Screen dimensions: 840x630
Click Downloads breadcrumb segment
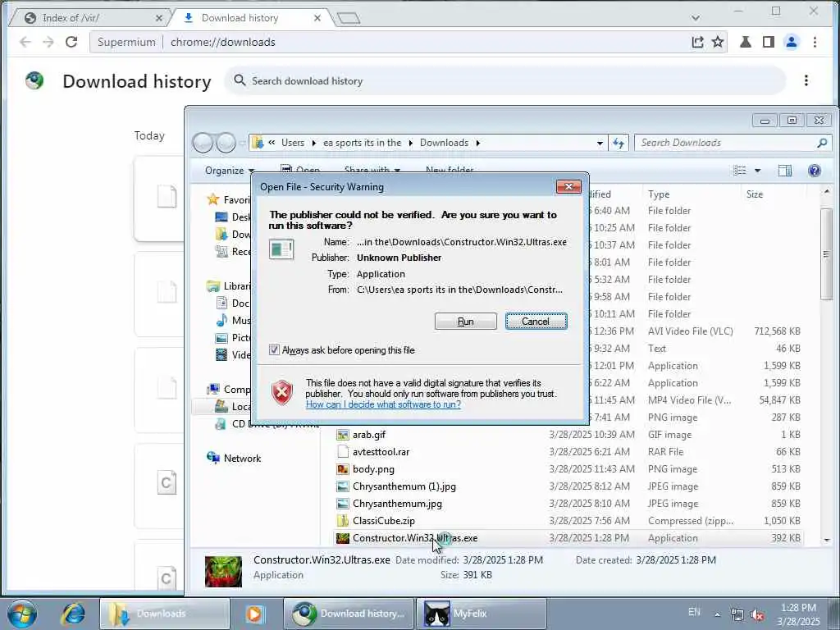[x=444, y=143]
